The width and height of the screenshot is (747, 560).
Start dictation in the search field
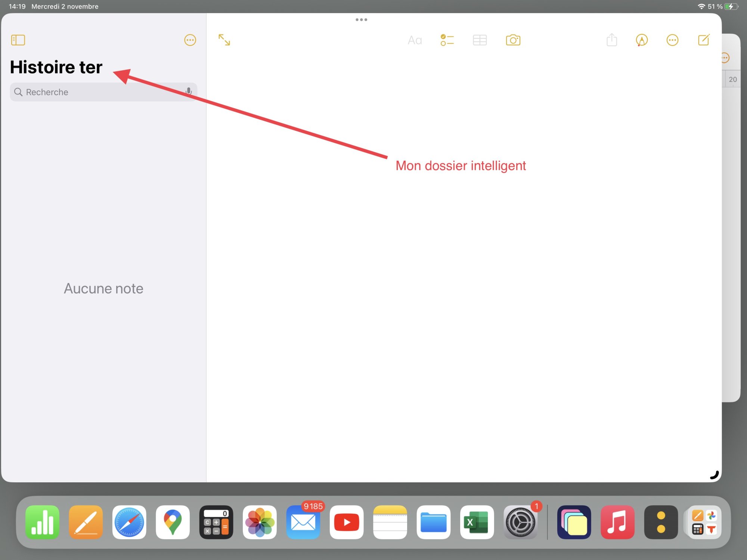tap(189, 91)
